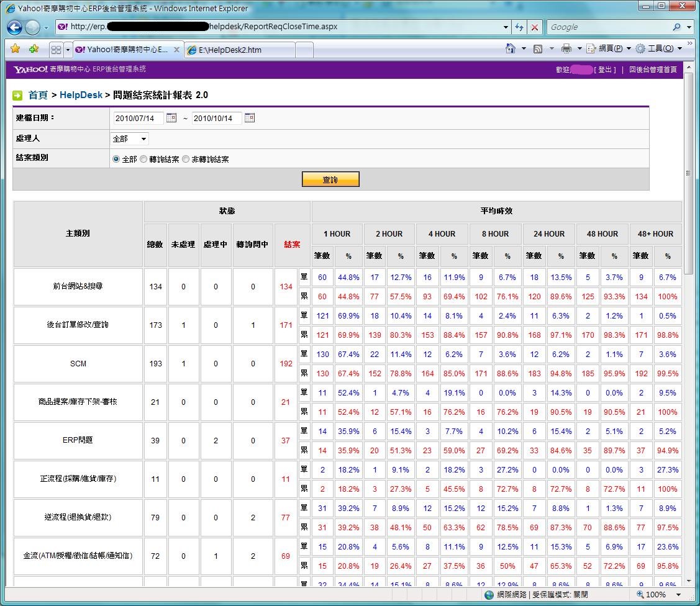700x606 pixels.
Task: Select the 全部 radio button for 結案類別
Action: coord(116,160)
